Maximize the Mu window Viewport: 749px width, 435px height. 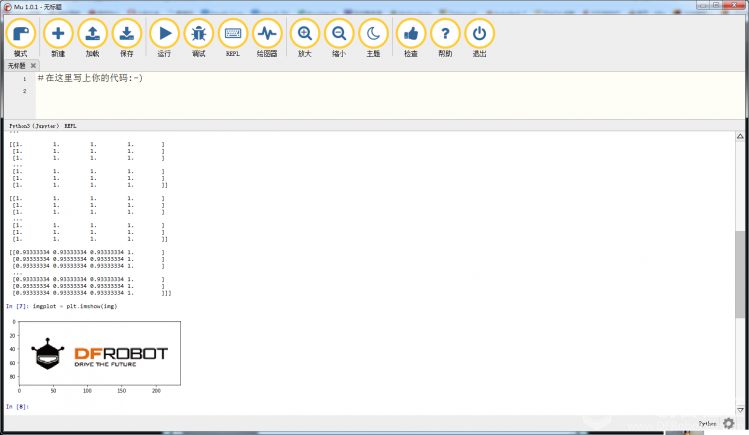pos(716,5)
